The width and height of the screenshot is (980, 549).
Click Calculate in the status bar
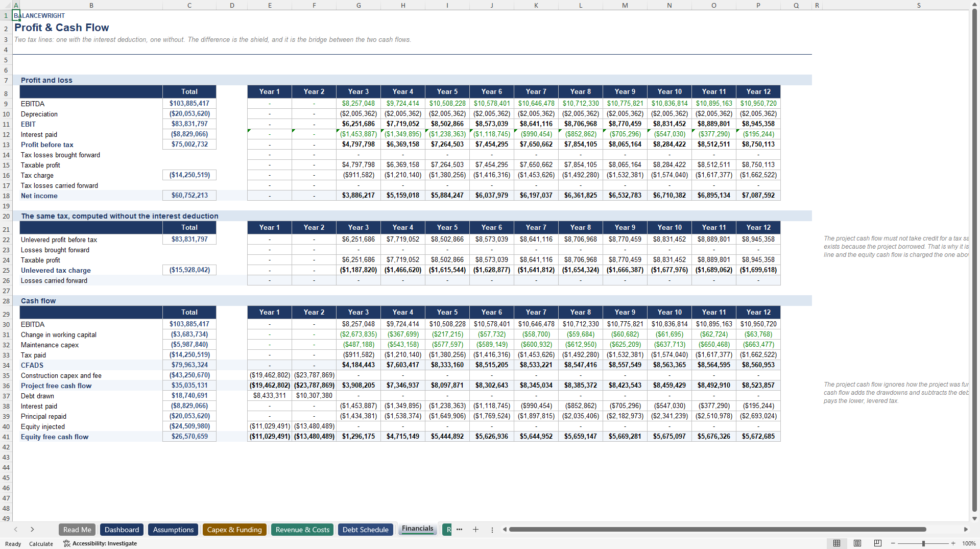(41, 544)
